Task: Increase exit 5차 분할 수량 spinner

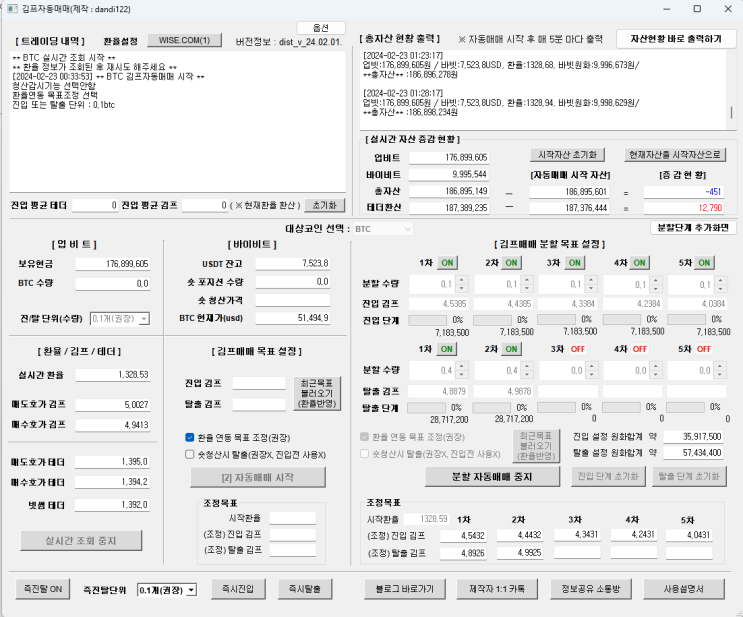Action: (720, 366)
